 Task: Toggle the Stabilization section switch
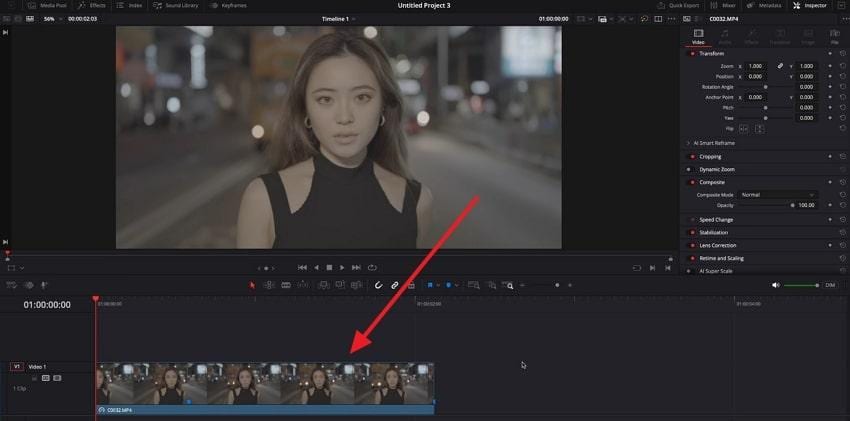tap(692, 232)
